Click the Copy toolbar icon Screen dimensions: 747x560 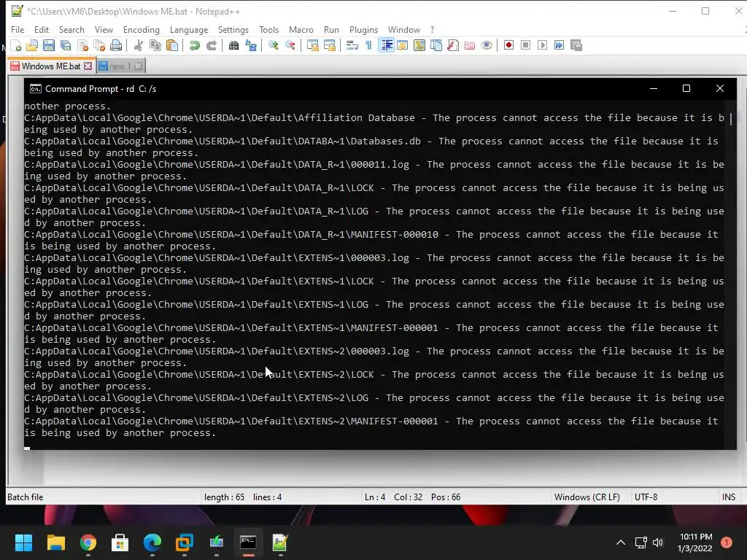155,46
